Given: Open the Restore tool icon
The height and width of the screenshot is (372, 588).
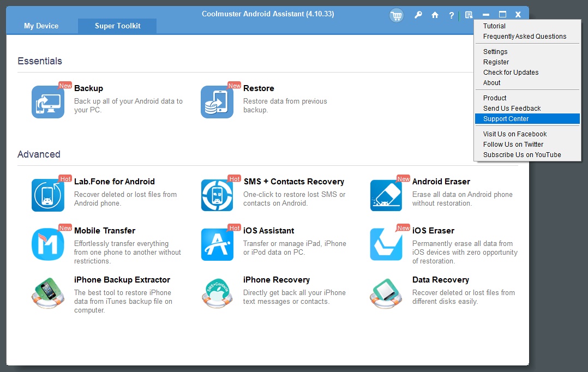Looking at the screenshot, I should point(217,102).
